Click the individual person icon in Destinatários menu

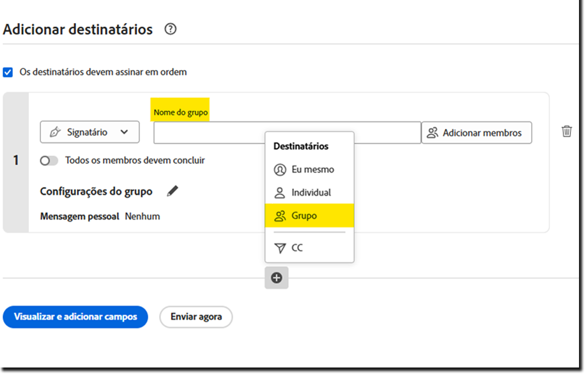[280, 193]
